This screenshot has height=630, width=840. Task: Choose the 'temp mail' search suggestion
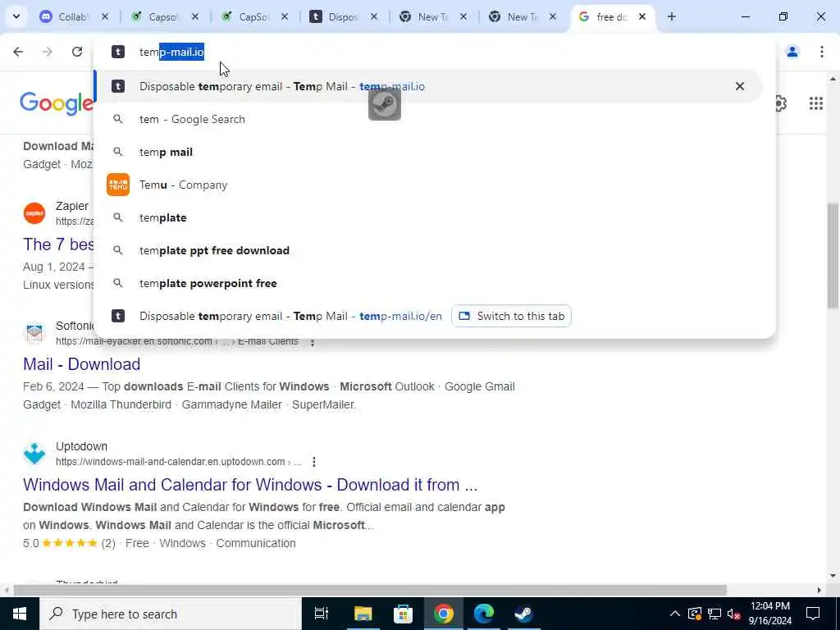[428, 152]
